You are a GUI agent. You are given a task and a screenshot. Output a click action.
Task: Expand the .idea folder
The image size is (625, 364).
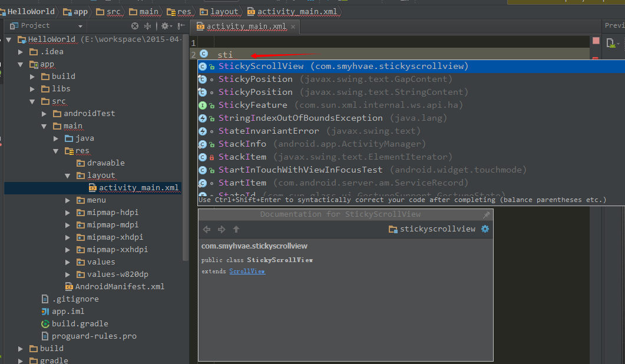click(x=21, y=52)
